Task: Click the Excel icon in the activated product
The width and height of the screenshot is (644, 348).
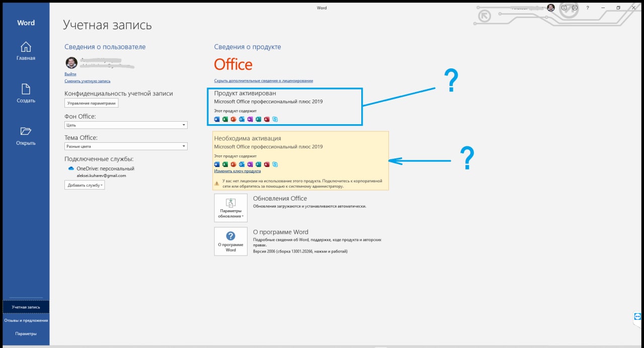Action: [225, 119]
